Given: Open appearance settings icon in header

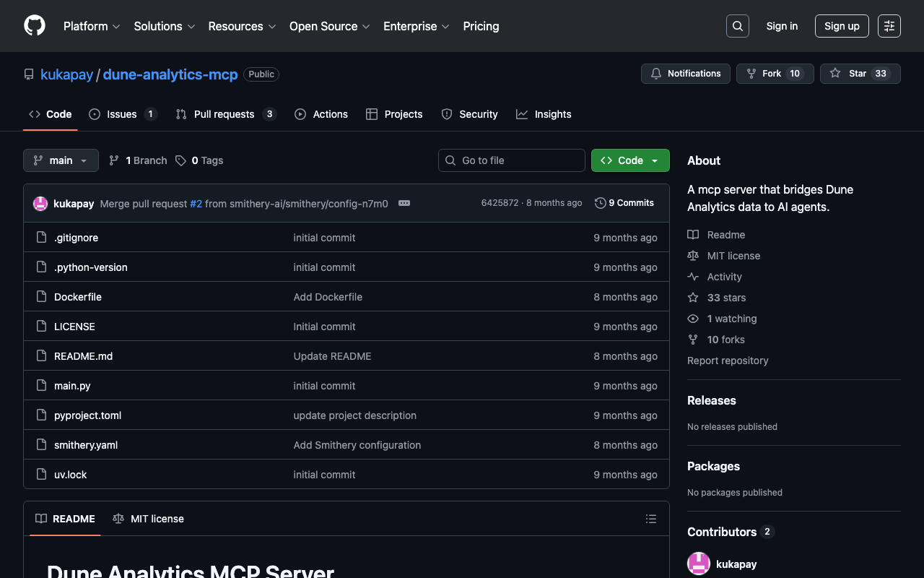Looking at the screenshot, I should pos(889,26).
